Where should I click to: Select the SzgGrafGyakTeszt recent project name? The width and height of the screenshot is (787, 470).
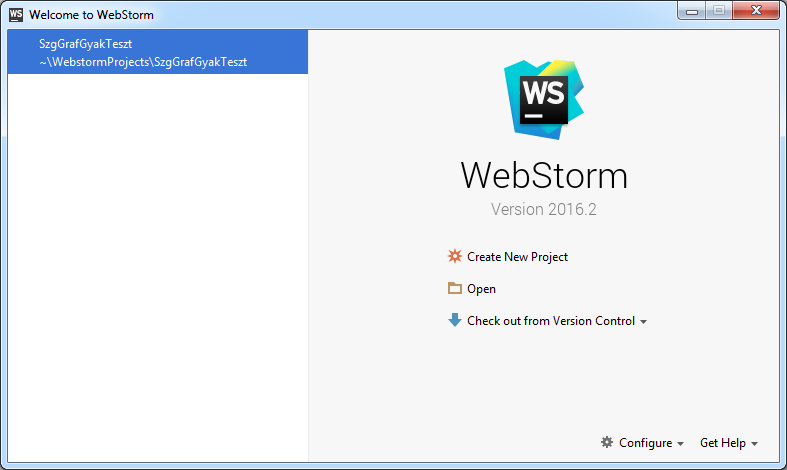(x=86, y=44)
